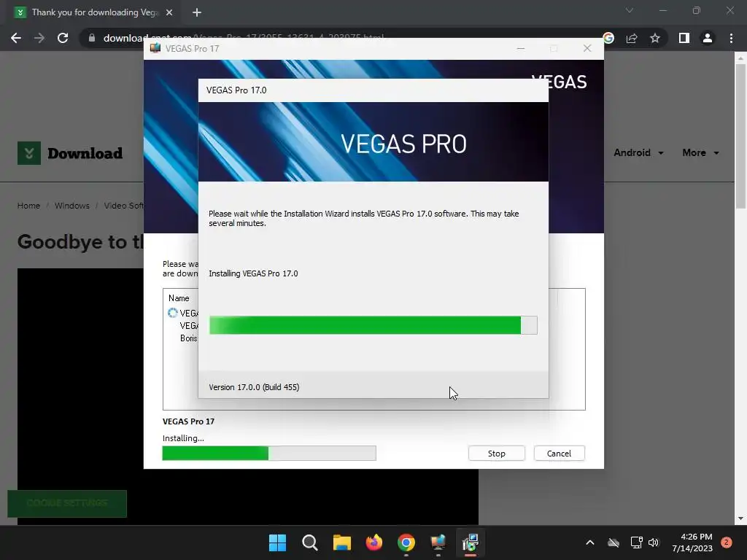747x560 pixels.
Task: Click the VEGAS setup monitor taskbar icon
Action: tap(438, 542)
